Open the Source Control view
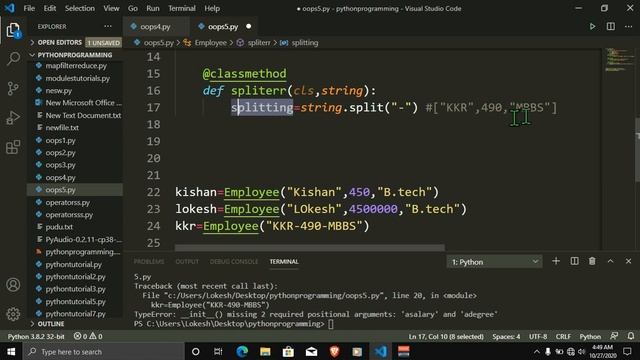Screen dimensions: 640x360 (x=13, y=88)
